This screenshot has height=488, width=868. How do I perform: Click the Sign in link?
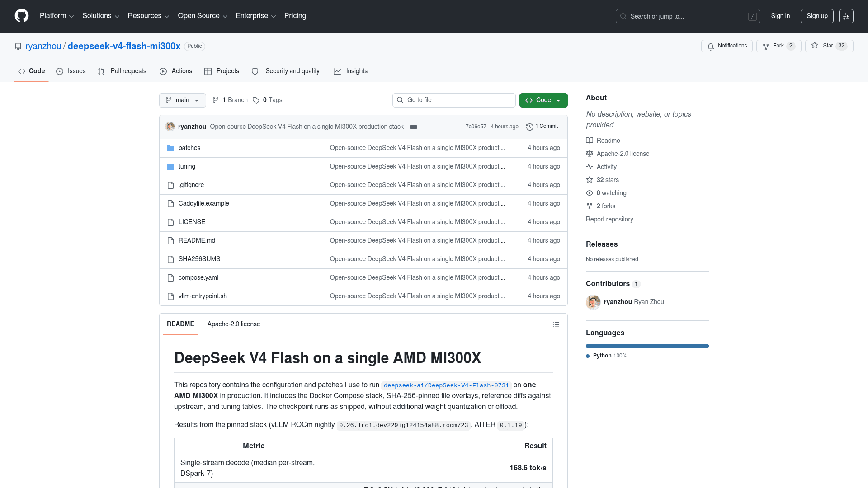coord(780,16)
